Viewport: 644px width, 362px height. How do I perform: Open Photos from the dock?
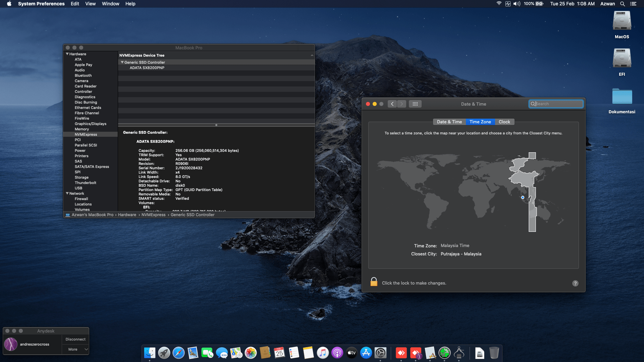tap(251, 353)
